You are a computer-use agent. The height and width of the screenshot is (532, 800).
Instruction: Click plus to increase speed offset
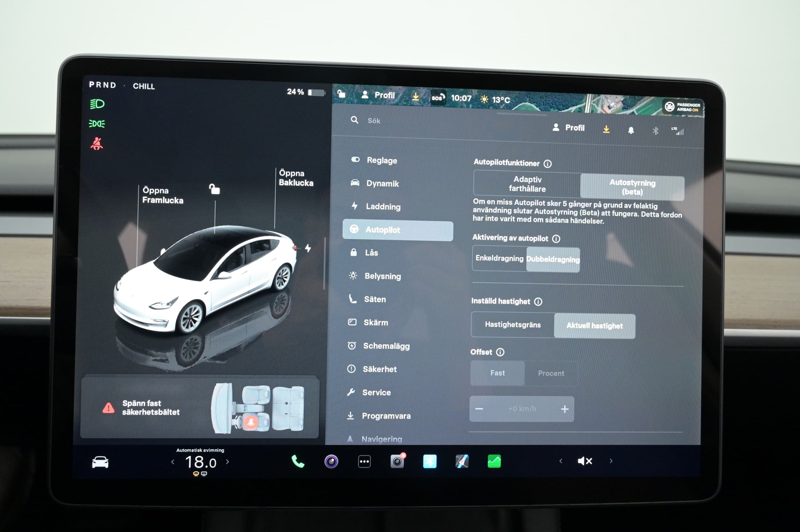(564, 409)
